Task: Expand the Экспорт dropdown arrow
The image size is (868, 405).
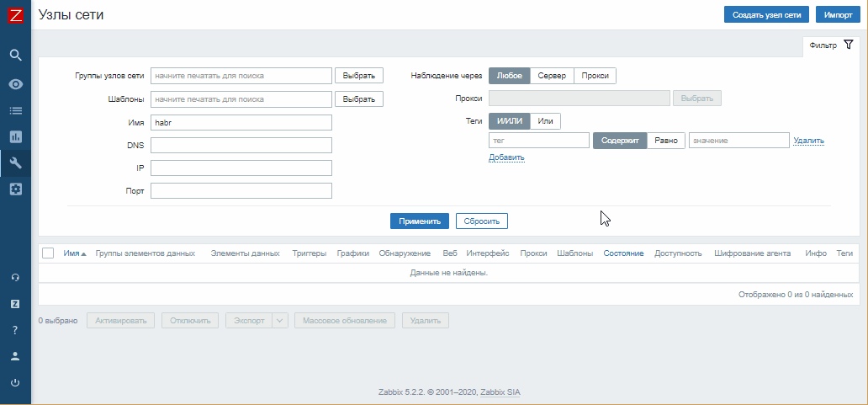Action: [280, 321]
